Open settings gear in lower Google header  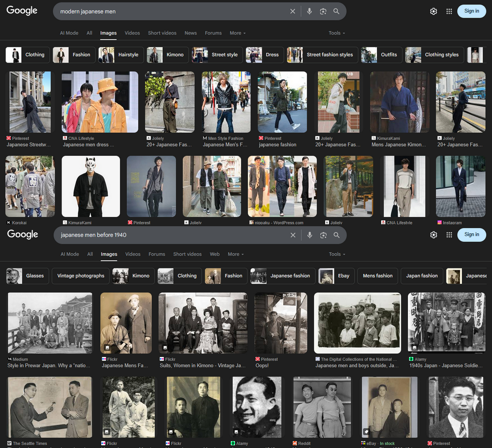coord(433,235)
